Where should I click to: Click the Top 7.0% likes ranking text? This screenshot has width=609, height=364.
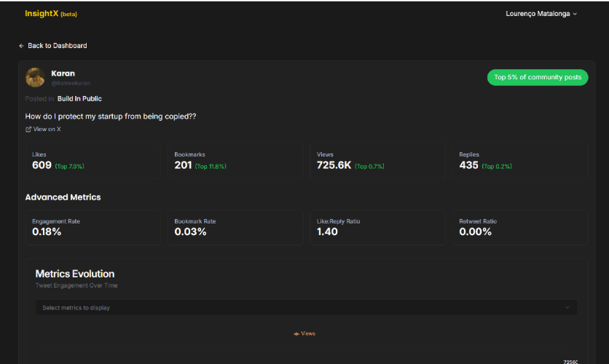point(69,166)
